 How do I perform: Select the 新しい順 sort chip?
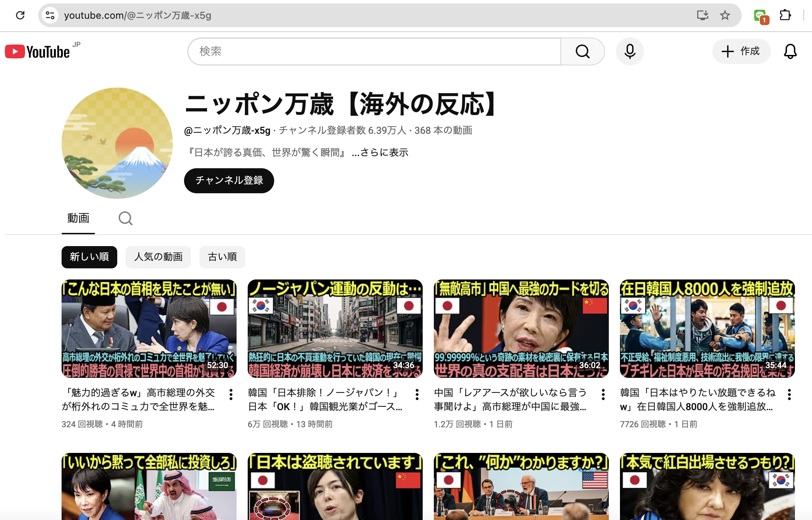(89, 257)
